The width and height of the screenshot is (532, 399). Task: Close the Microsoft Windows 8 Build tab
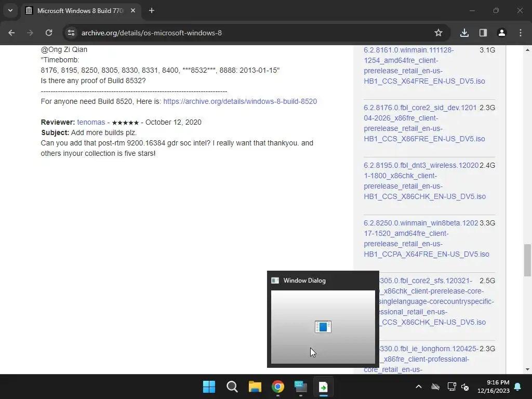pos(133,10)
